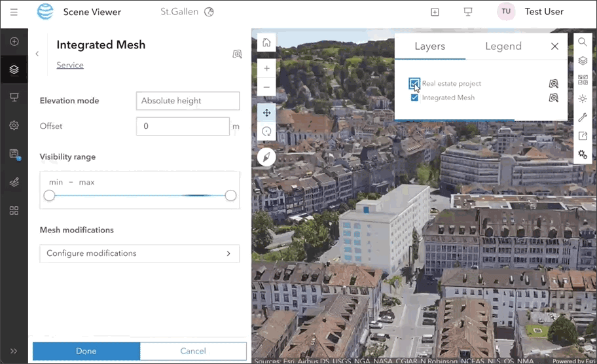The height and width of the screenshot is (364, 597).
Task: Click the new scene plus icon in header
Action: pyautogui.click(x=435, y=12)
